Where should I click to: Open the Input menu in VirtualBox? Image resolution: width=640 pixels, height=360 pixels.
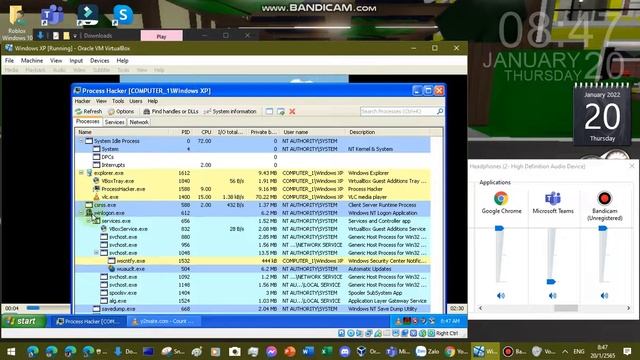tap(76, 60)
